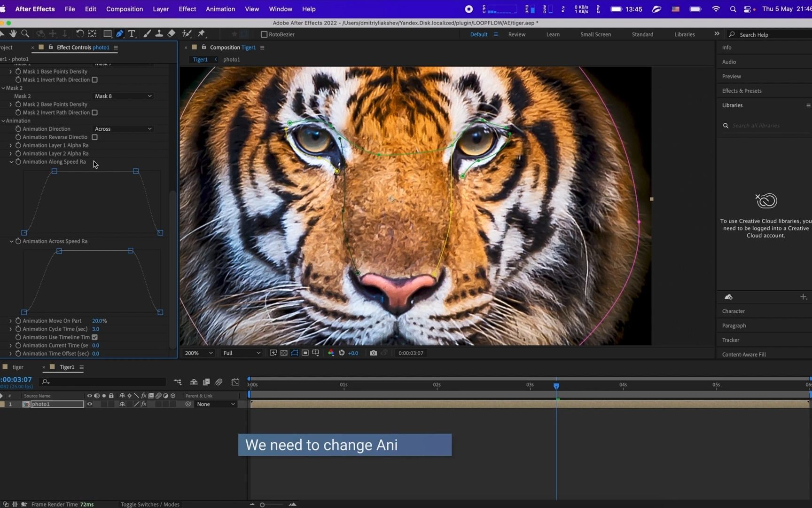The width and height of the screenshot is (812, 508).
Task: Toggle hide shy layers icon
Action: 194,382
